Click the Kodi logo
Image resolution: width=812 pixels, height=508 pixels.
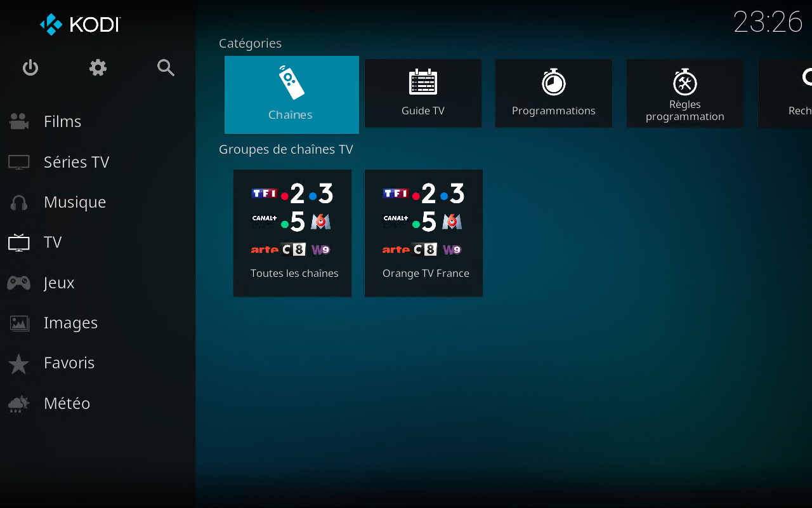click(x=80, y=25)
